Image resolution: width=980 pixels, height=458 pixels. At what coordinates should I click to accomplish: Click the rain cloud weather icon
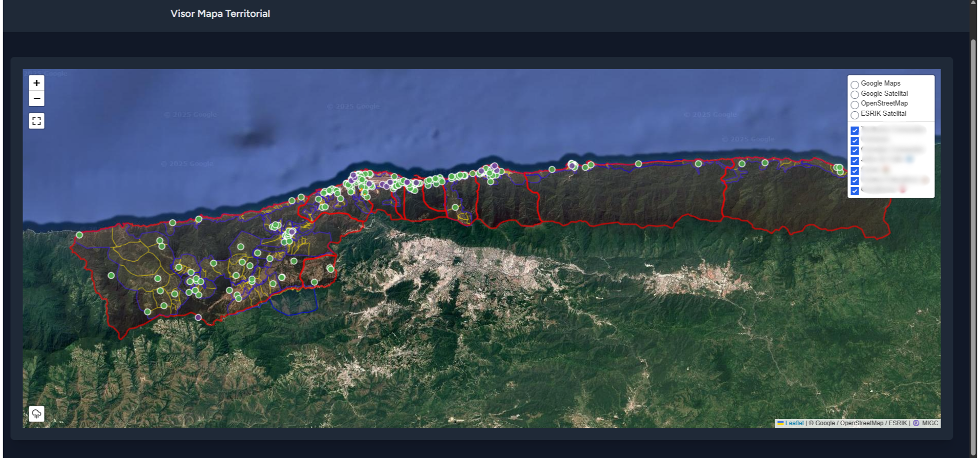(36, 414)
